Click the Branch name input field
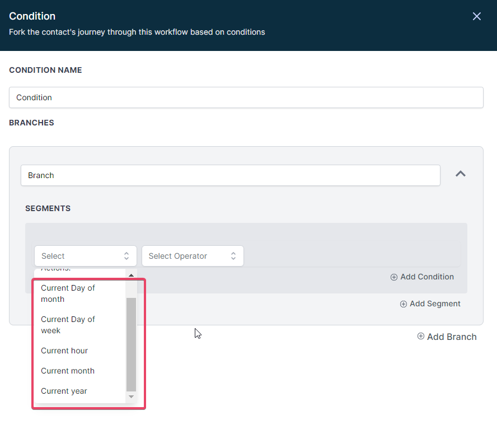This screenshot has height=448, width=497. click(x=230, y=175)
